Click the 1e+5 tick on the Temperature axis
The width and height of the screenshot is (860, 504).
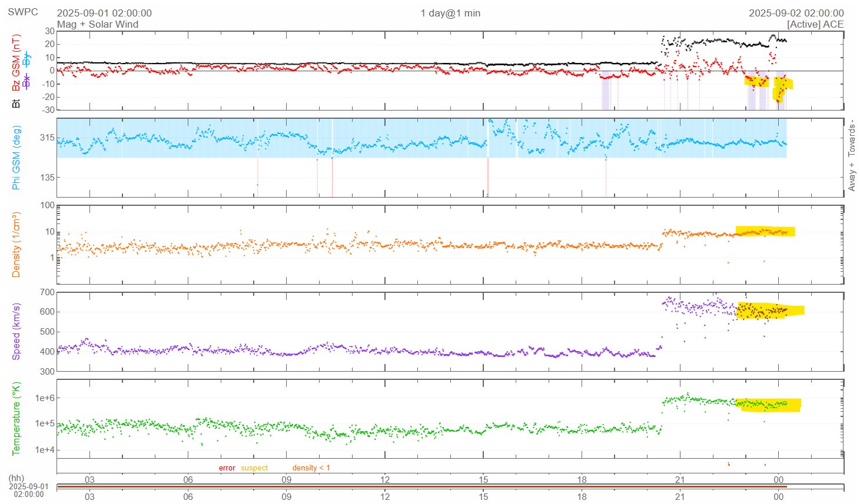pyautogui.click(x=45, y=424)
